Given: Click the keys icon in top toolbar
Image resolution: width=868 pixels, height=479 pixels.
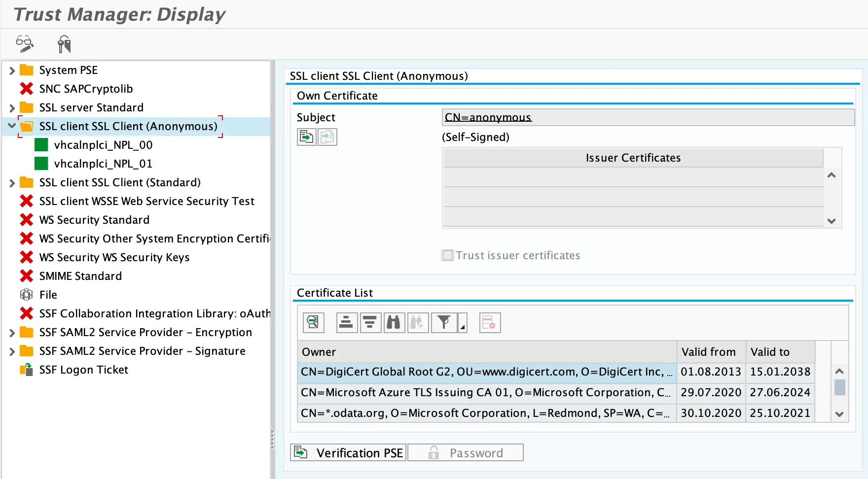Looking at the screenshot, I should coord(64,44).
